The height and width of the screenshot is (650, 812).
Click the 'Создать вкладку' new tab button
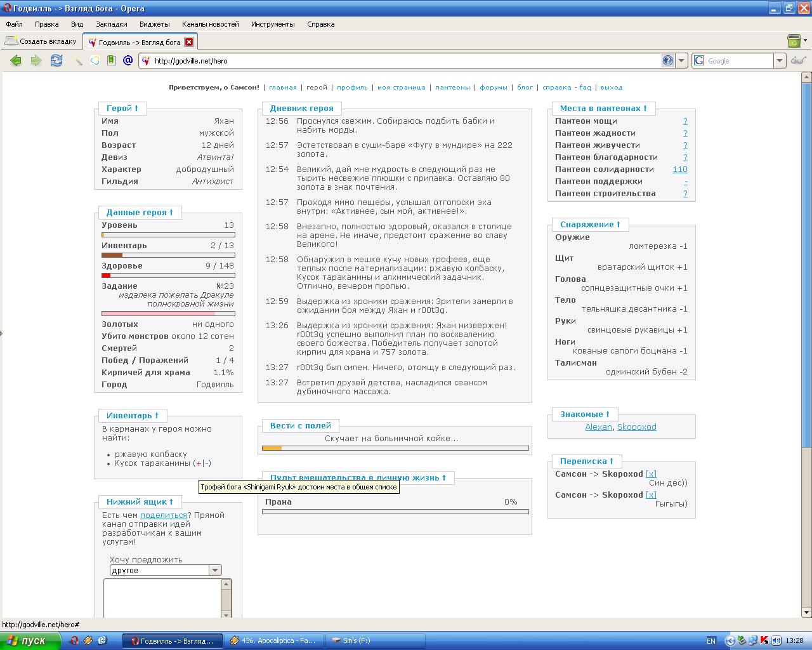coord(41,41)
